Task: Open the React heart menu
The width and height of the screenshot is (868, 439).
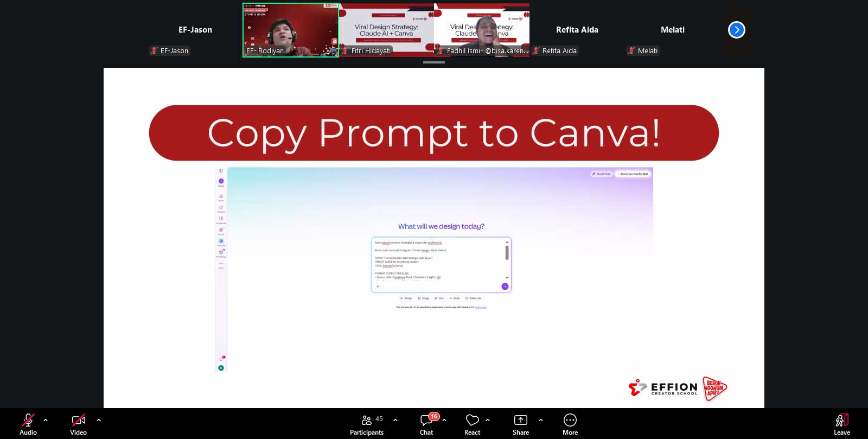Action: 472,424
